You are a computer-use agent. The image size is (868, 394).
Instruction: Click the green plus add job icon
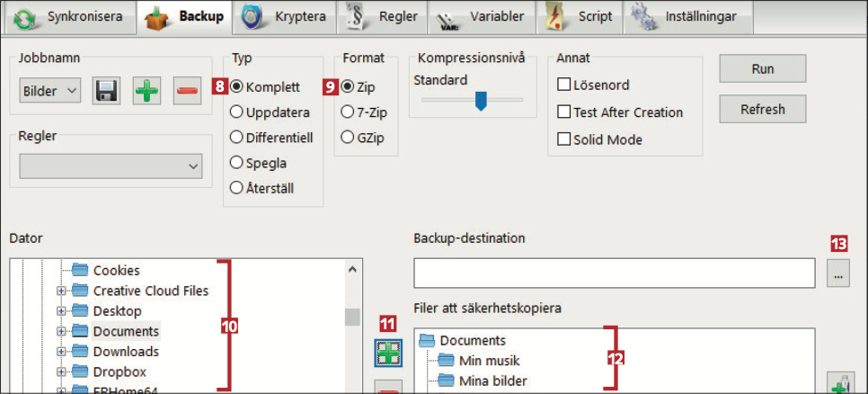tap(147, 90)
